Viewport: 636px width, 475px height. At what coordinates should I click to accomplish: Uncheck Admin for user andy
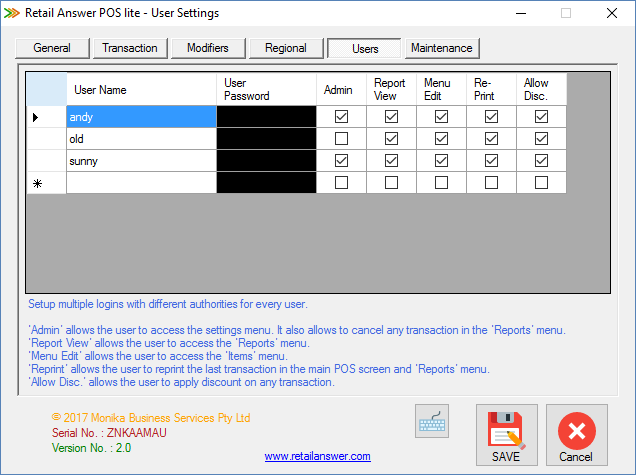tap(341, 117)
